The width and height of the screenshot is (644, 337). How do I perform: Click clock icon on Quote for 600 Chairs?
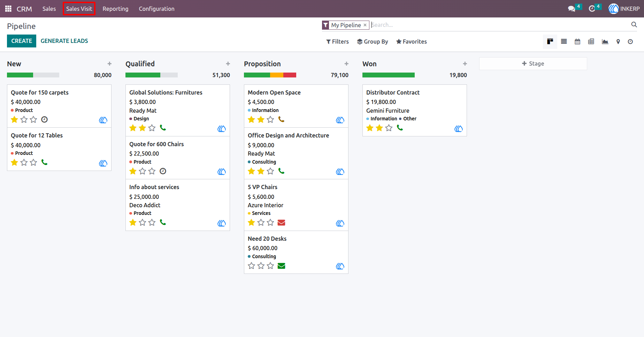click(x=163, y=171)
